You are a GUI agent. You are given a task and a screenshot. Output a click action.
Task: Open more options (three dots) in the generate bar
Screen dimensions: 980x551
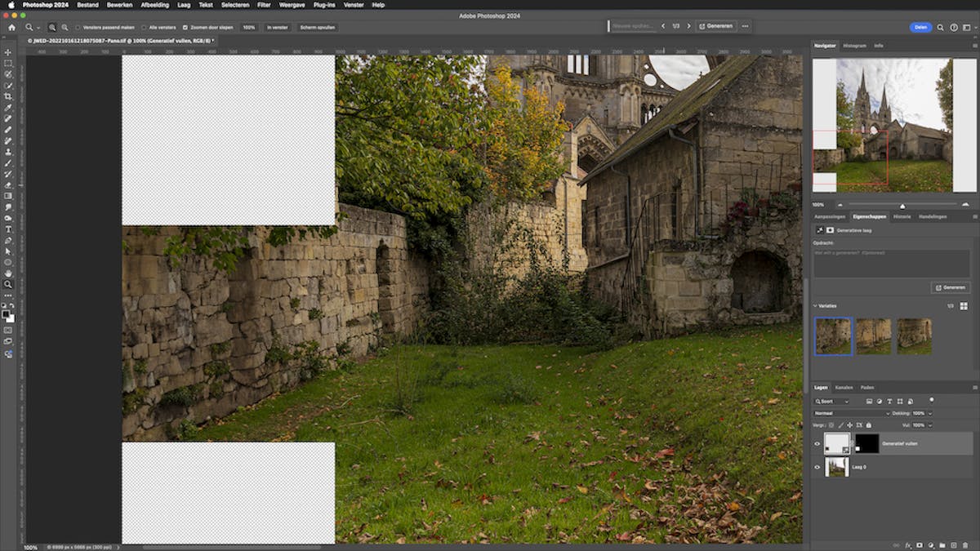click(x=745, y=26)
